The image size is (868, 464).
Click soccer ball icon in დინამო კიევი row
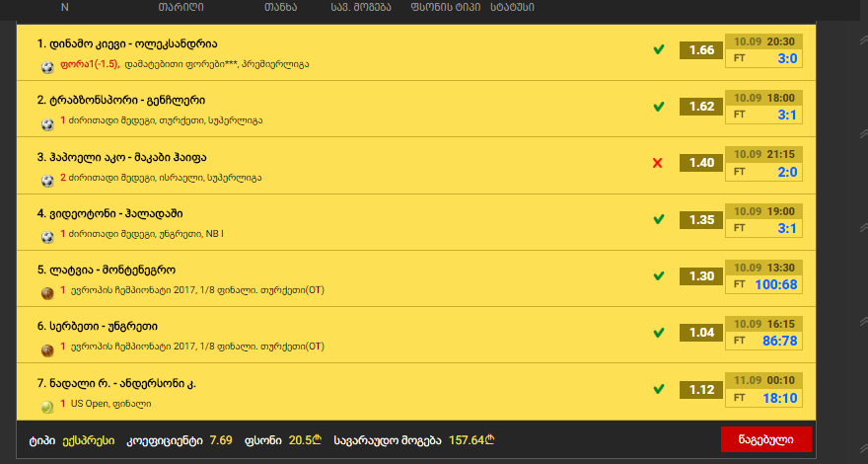[47, 68]
